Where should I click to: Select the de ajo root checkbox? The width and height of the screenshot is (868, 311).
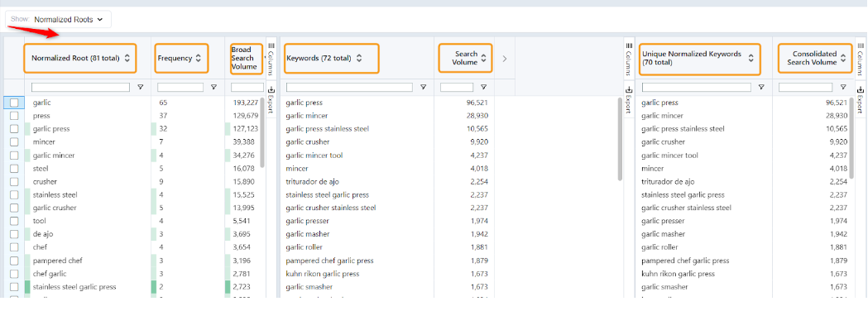click(x=14, y=234)
